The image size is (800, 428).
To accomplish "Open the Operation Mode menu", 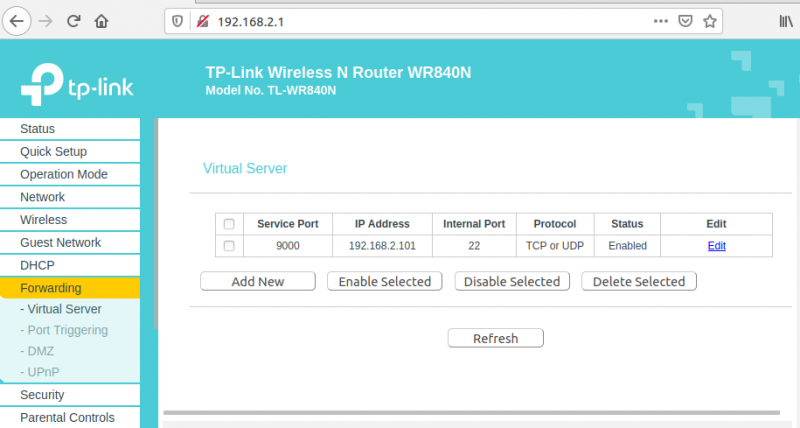I will click(70, 174).
